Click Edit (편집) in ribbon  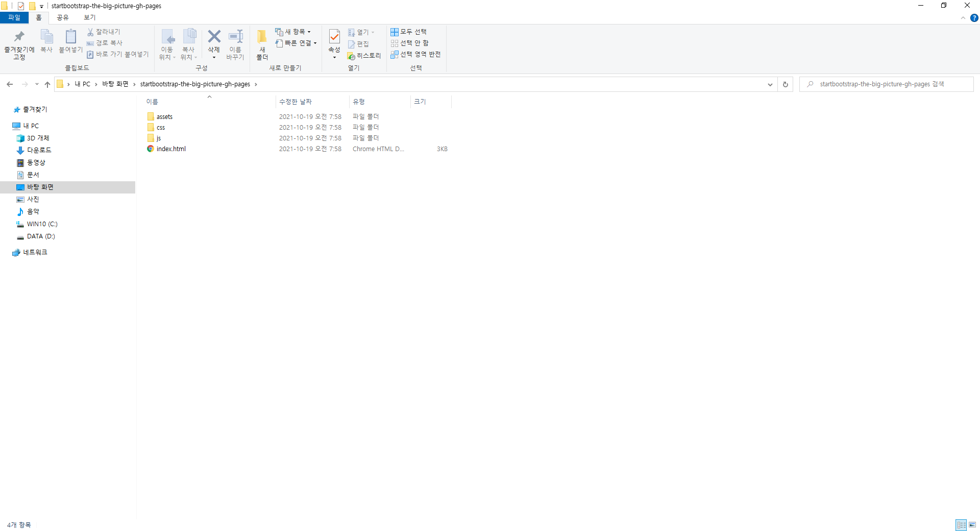point(358,44)
